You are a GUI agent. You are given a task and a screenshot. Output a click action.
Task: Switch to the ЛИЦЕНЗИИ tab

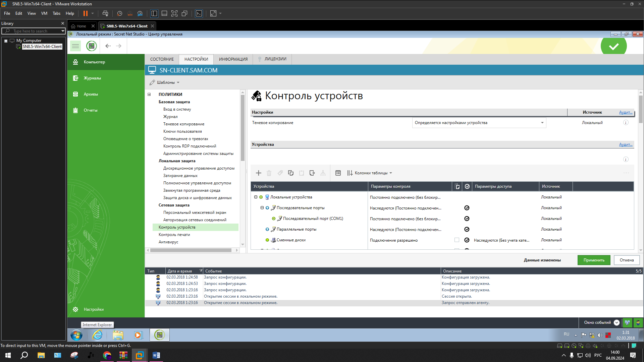[272, 59]
